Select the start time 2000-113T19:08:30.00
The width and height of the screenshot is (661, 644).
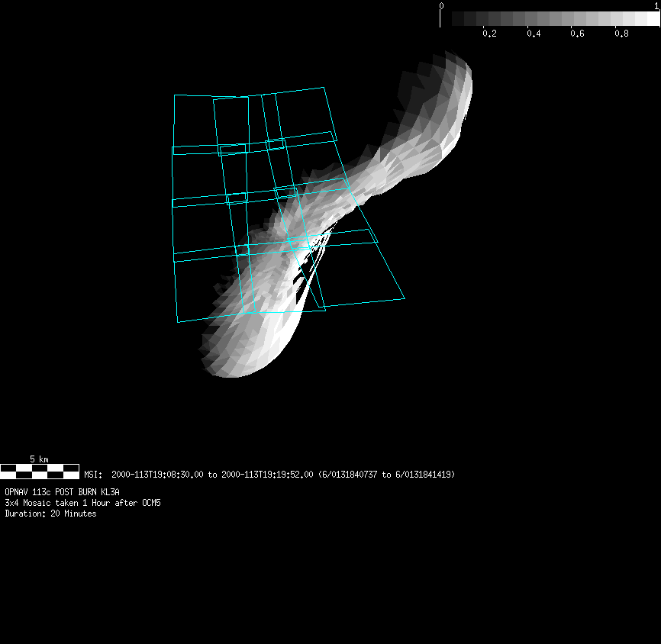click(x=158, y=475)
